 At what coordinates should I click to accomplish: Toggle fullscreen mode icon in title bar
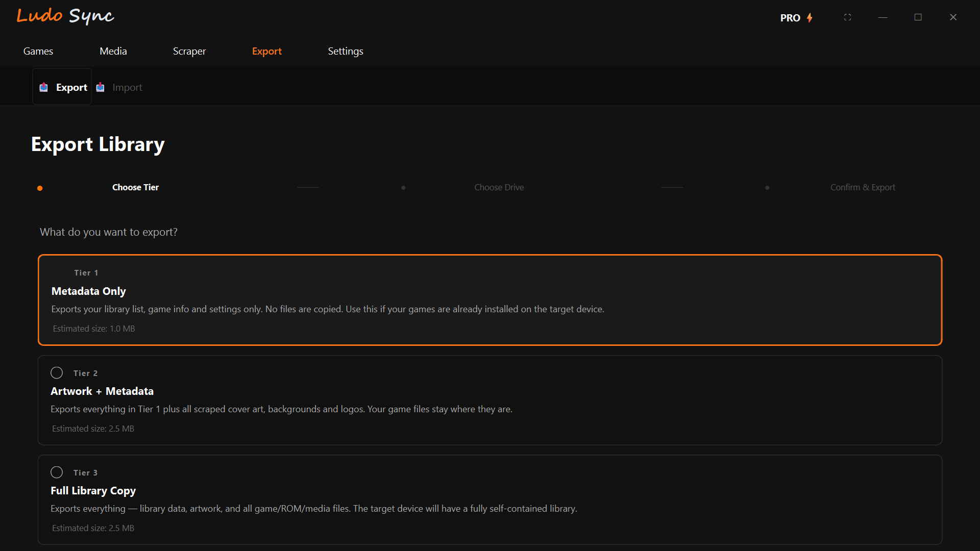847,17
